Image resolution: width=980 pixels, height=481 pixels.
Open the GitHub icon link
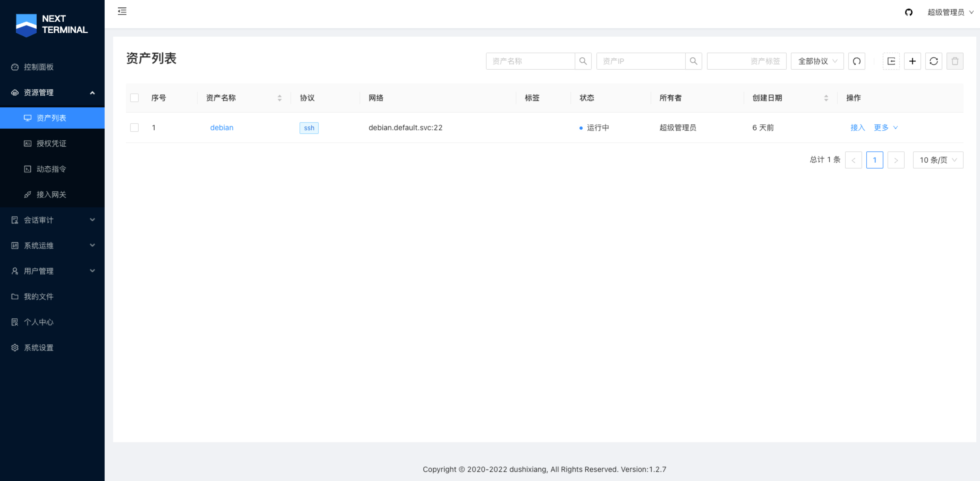click(x=909, y=12)
